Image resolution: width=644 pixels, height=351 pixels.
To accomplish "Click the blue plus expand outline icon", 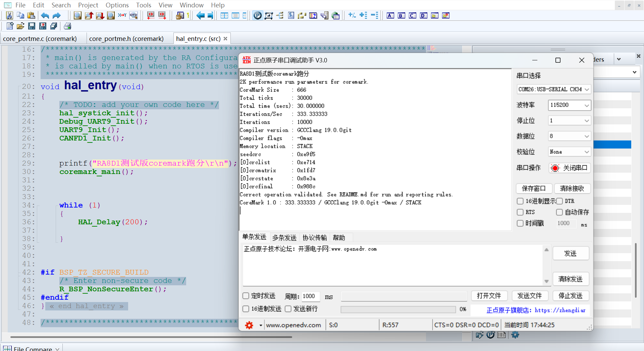I will tap(363, 15).
